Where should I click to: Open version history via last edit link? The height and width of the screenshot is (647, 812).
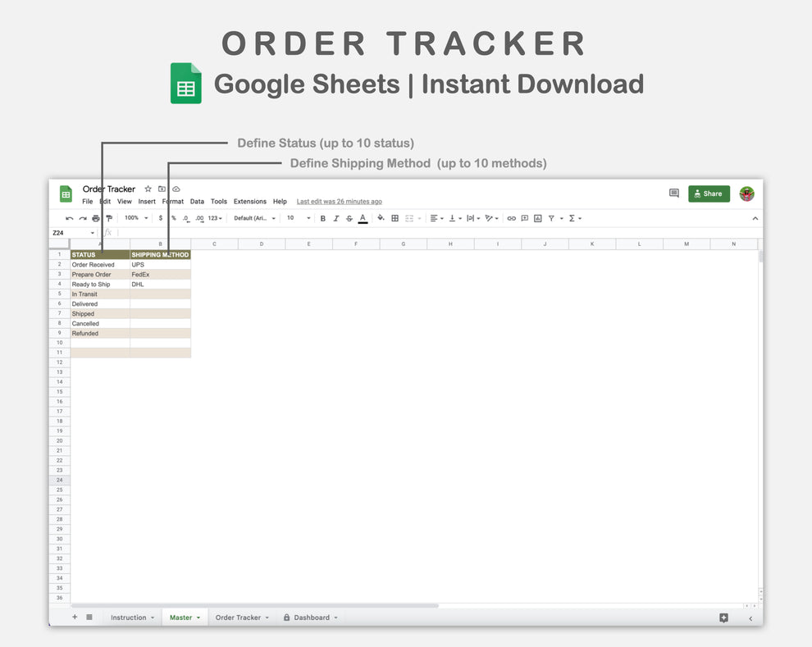[x=339, y=201]
